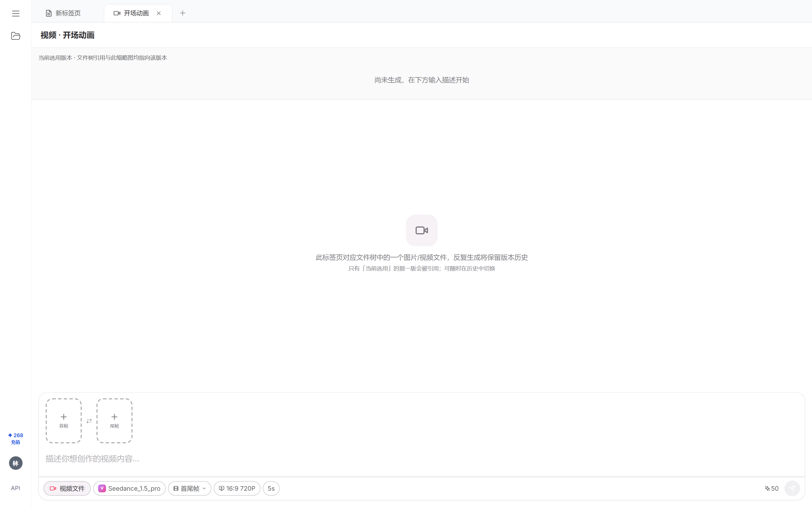Open the folder file tree icon
812x507 pixels.
coord(16,36)
